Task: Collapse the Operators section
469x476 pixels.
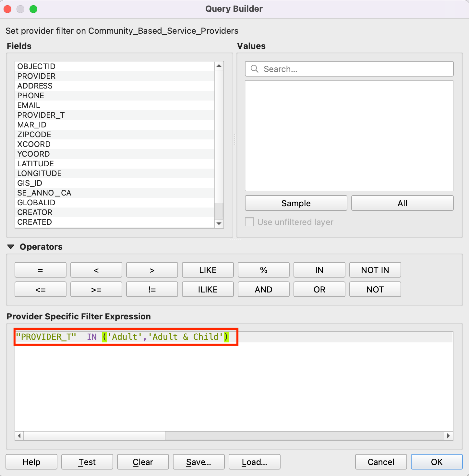Action: tap(11, 247)
